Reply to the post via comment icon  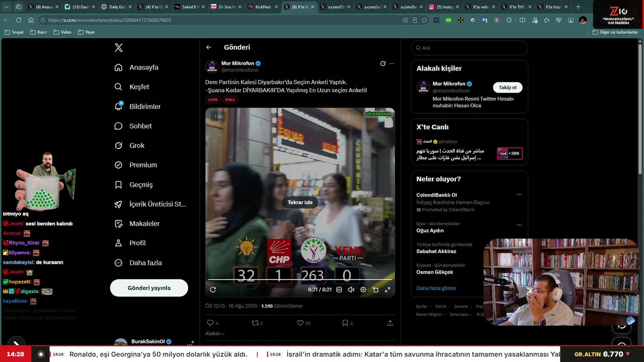[x=210, y=323]
